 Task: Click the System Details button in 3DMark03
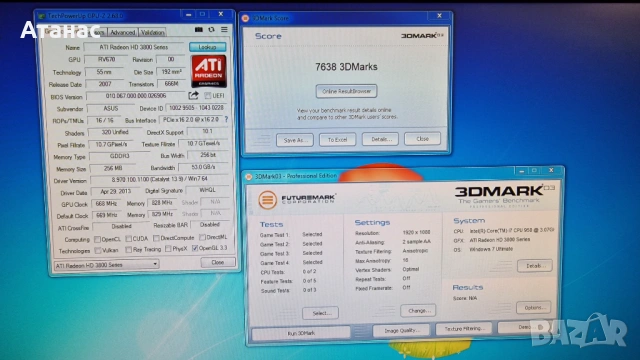535,266
